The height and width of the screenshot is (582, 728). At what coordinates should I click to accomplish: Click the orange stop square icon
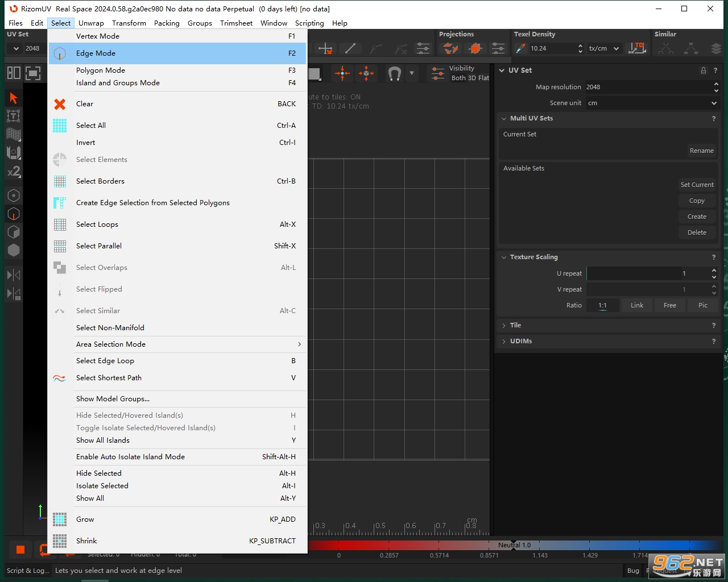coord(20,550)
